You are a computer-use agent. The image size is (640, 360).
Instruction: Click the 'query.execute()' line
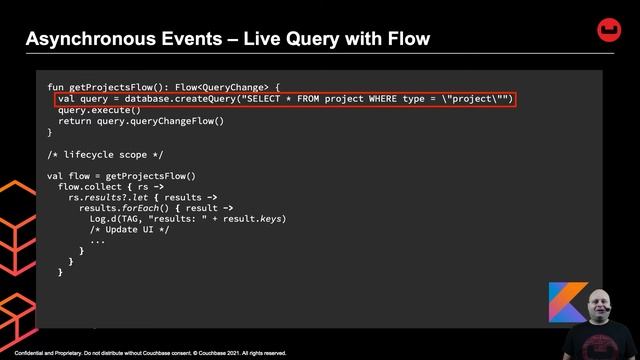[x=100, y=110]
